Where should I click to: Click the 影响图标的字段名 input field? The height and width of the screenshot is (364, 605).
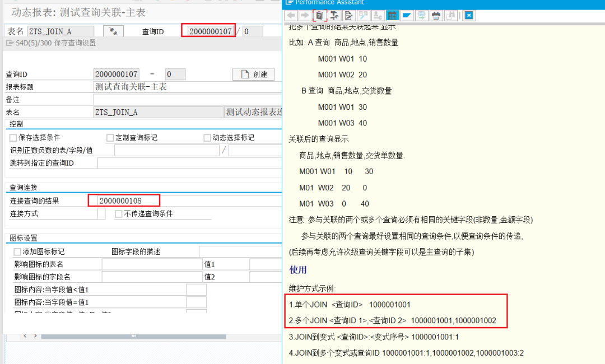152,277
